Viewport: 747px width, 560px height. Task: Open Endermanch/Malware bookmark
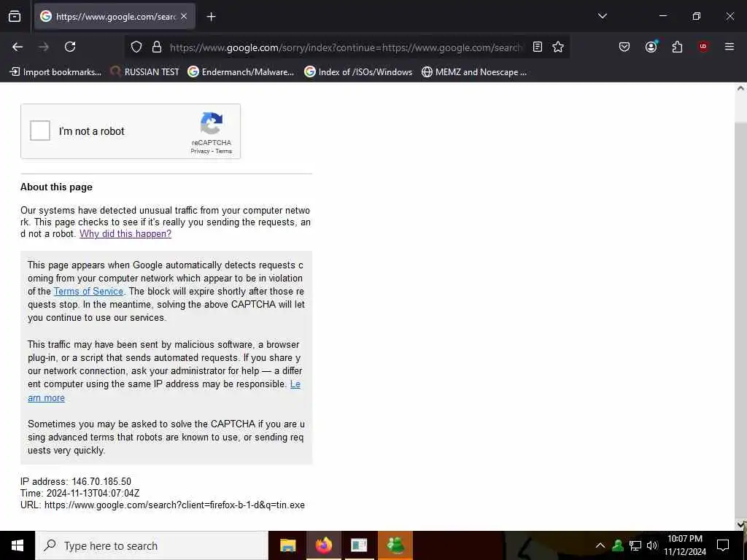(x=241, y=72)
